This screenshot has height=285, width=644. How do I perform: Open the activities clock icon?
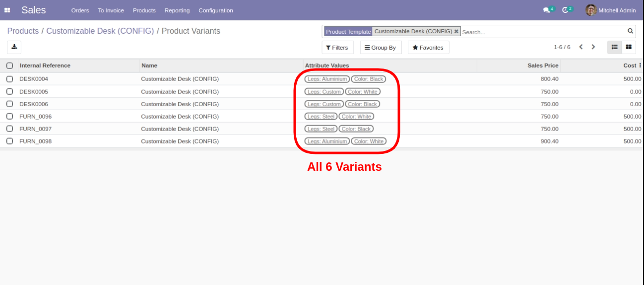coord(565,10)
